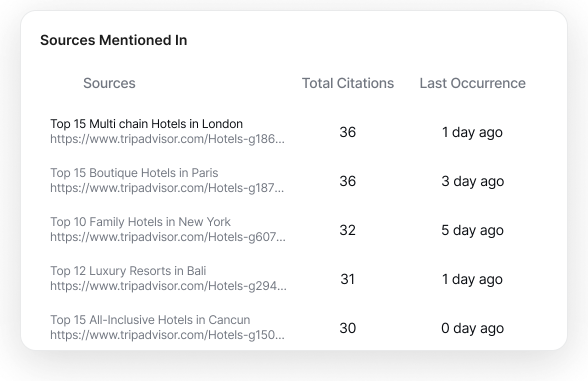Click the '5 day ago' occurrence cell
Viewport: 588px width, 381px height.
(472, 230)
